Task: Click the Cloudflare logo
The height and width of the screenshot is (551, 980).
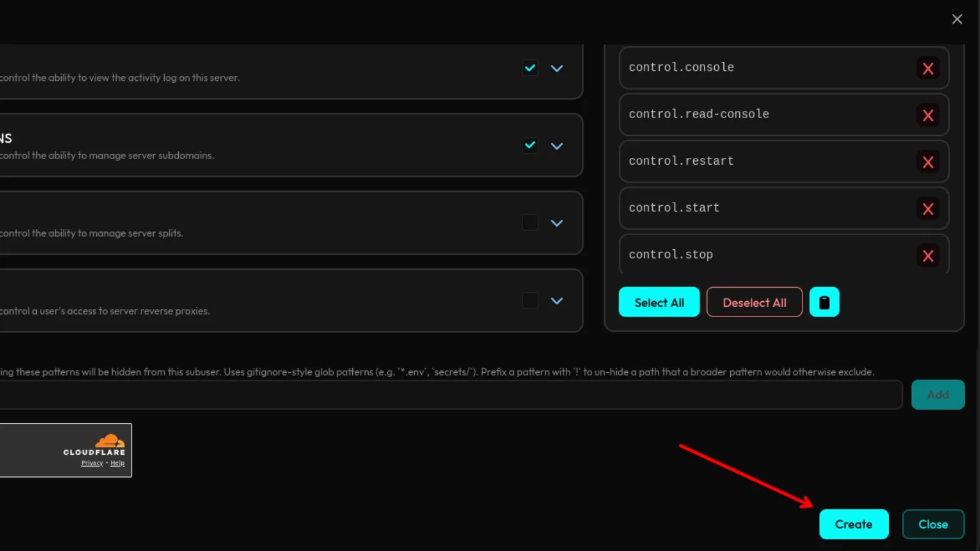Action: pos(94,445)
